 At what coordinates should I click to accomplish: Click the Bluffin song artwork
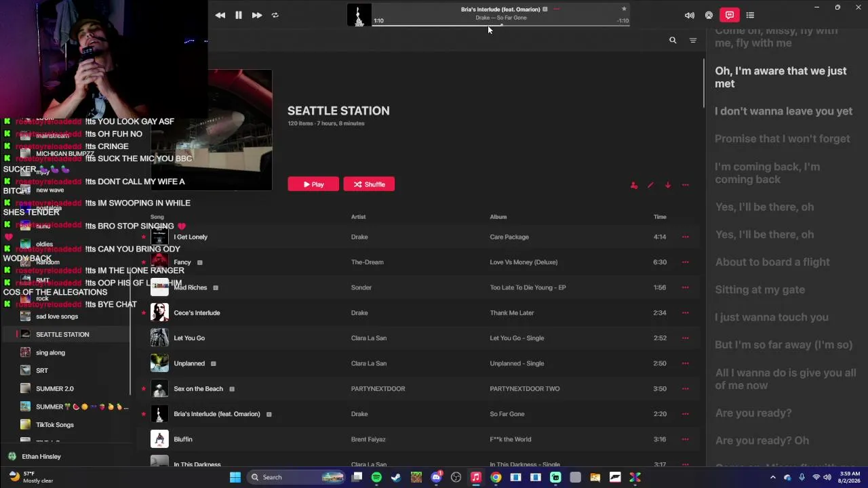159,439
